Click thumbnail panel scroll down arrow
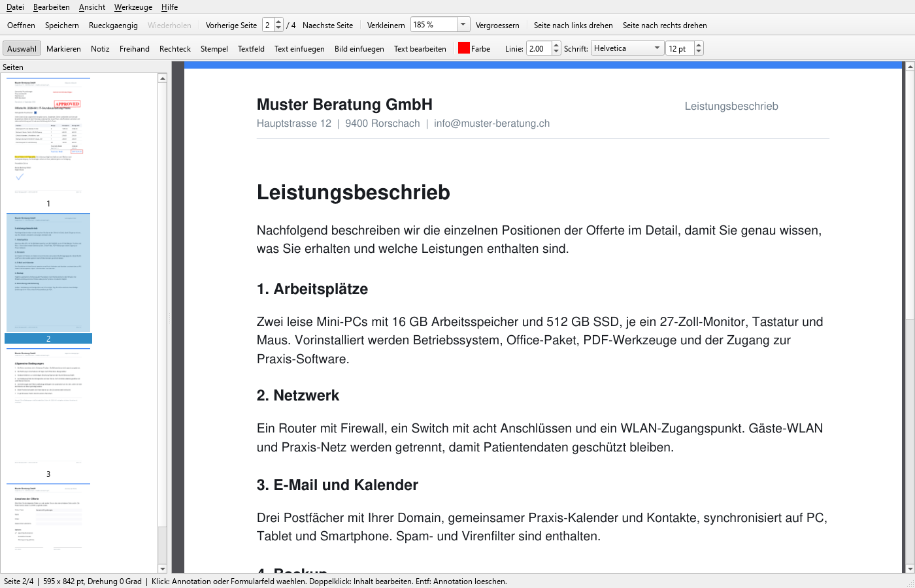Image resolution: width=915 pixels, height=588 pixels. [163, 569]
